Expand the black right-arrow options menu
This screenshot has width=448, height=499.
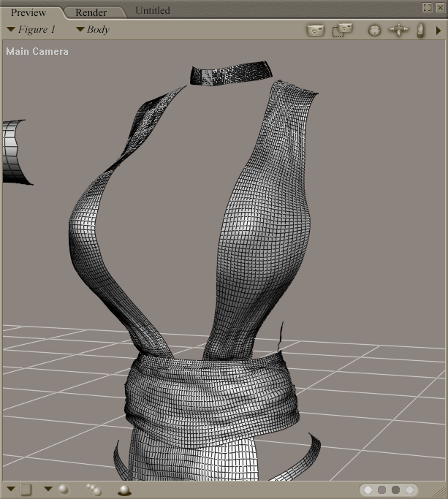click(x=438, y=31)
